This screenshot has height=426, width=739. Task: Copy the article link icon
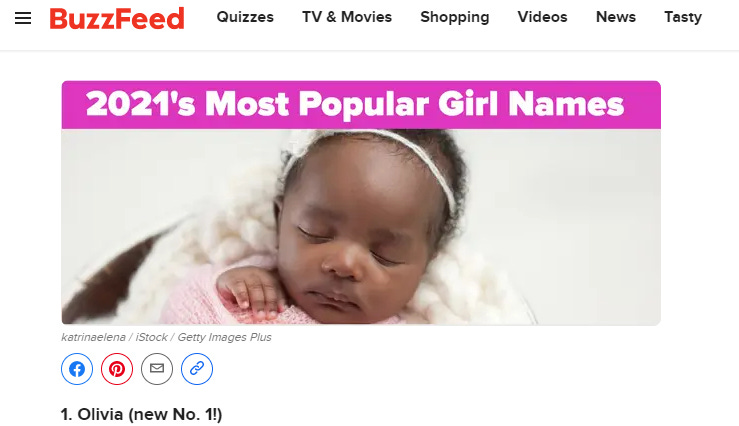tap(197, 369)
